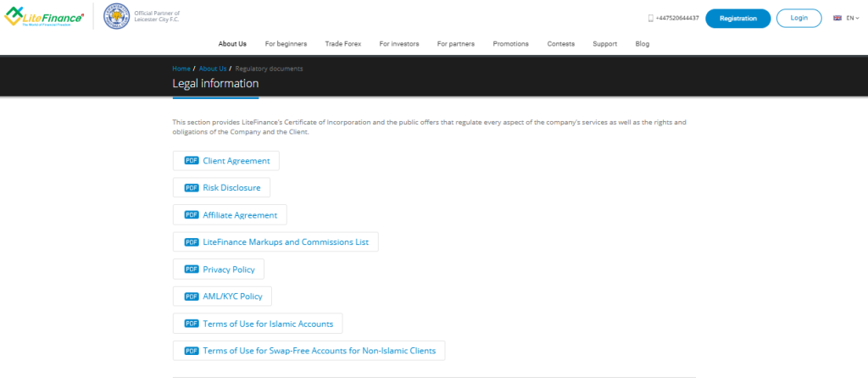Open the About Us menu

232,44
